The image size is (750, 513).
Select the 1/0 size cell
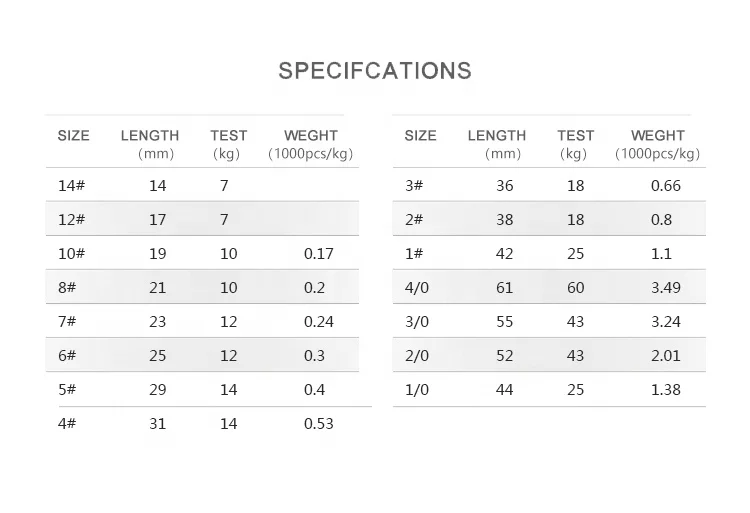(x=417, y=390)
